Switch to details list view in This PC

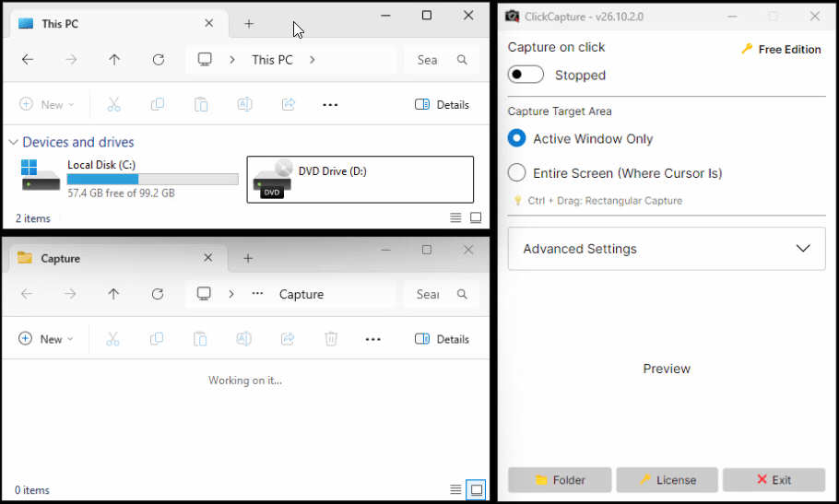point(455,217)
